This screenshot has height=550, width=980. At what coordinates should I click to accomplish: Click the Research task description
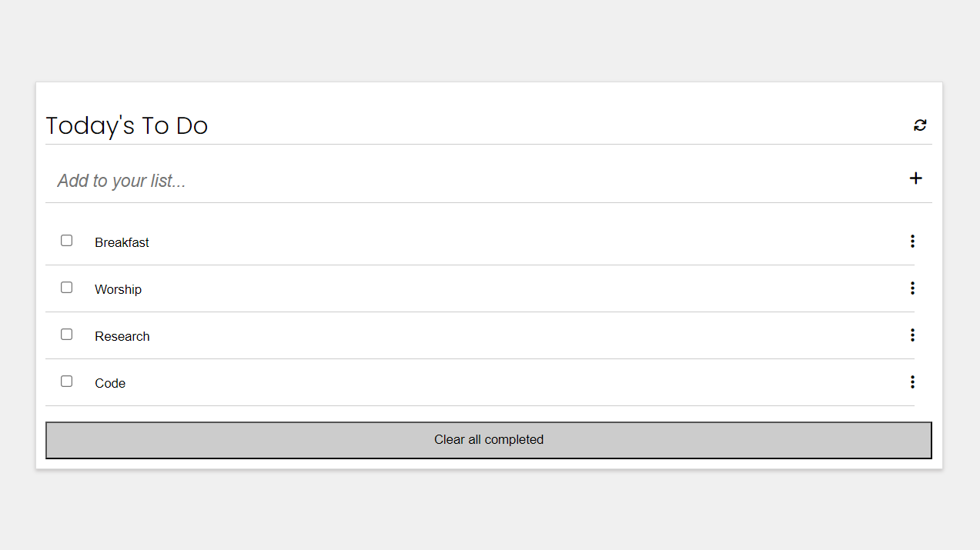pos(122,336)
